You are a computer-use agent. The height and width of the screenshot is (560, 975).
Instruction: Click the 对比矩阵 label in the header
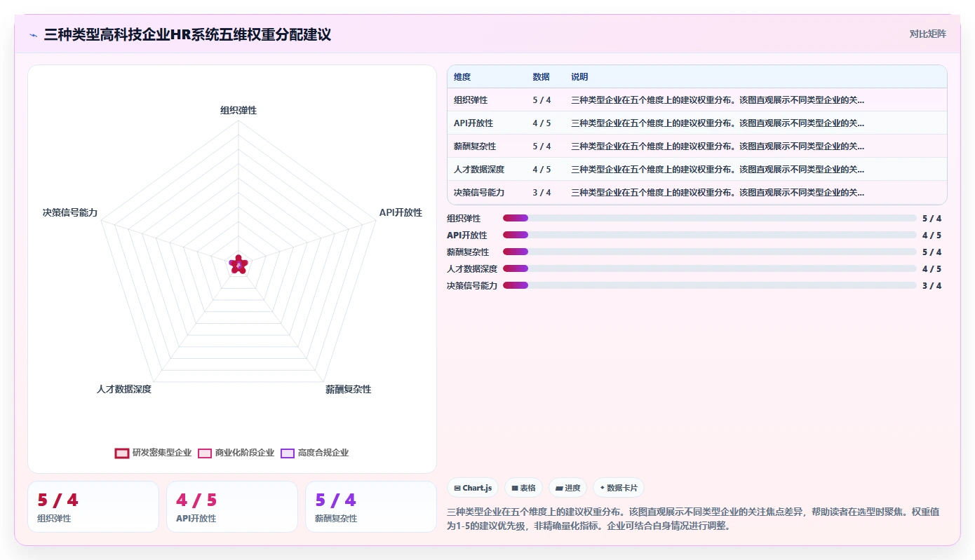coord(927,34)
